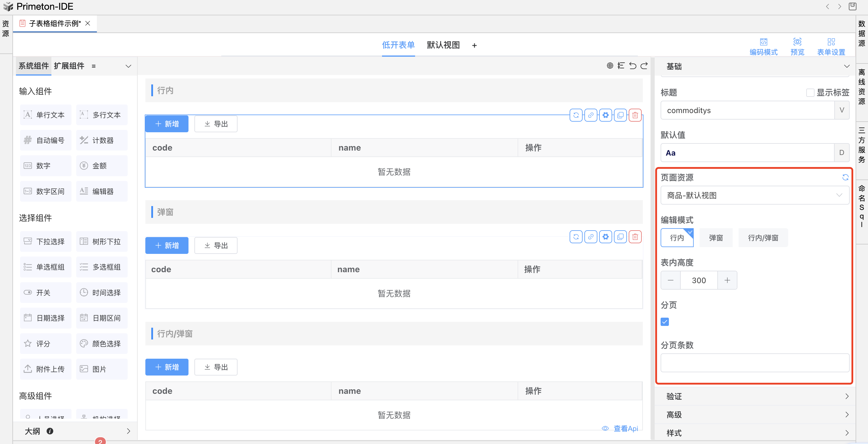868x444 pixels.
Task: Delete the inline subtable via trash icon
Action: [x=635, y=115]
